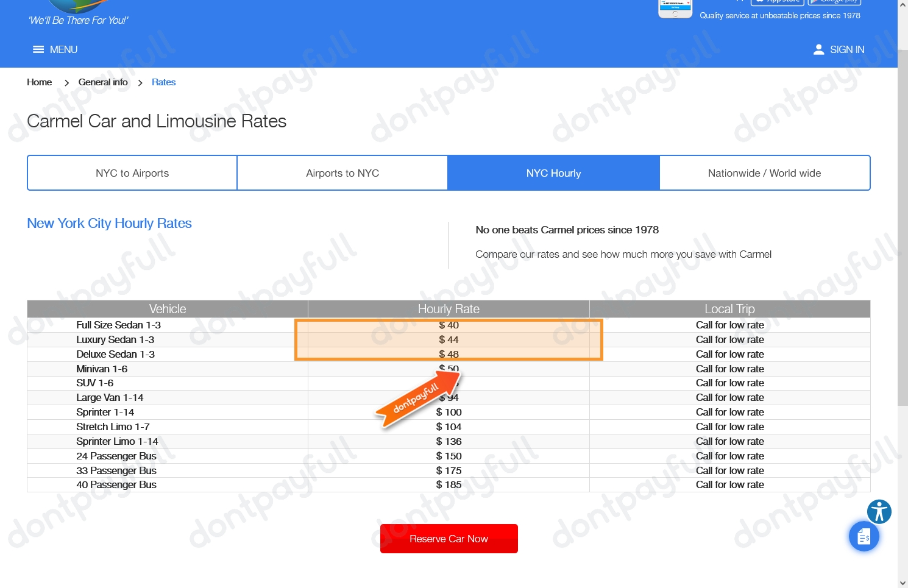This screenshot has height=588, width=908.
Task: Select the Airports to NYC tab
Action: click(x=342, y=173)
